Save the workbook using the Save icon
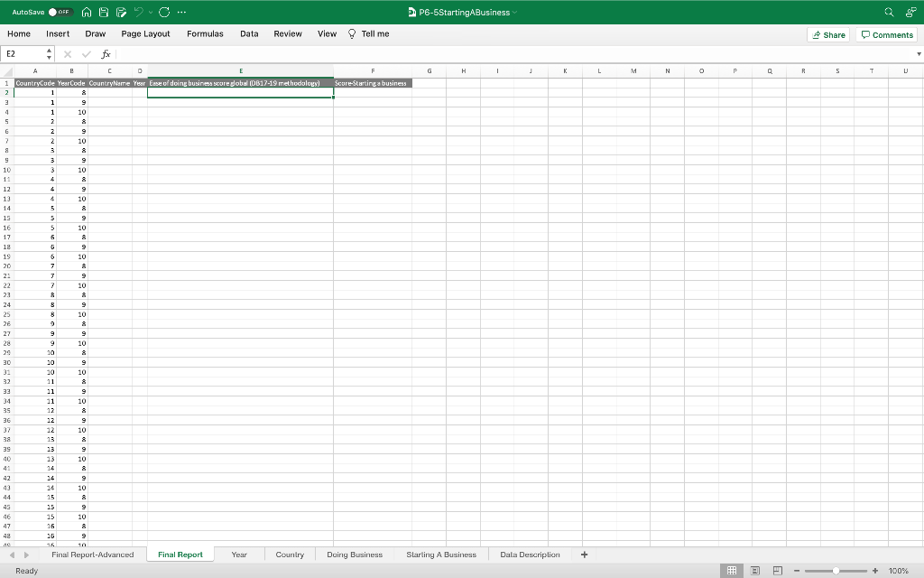This screenshot has width=924, height=578. coord(104,12)
